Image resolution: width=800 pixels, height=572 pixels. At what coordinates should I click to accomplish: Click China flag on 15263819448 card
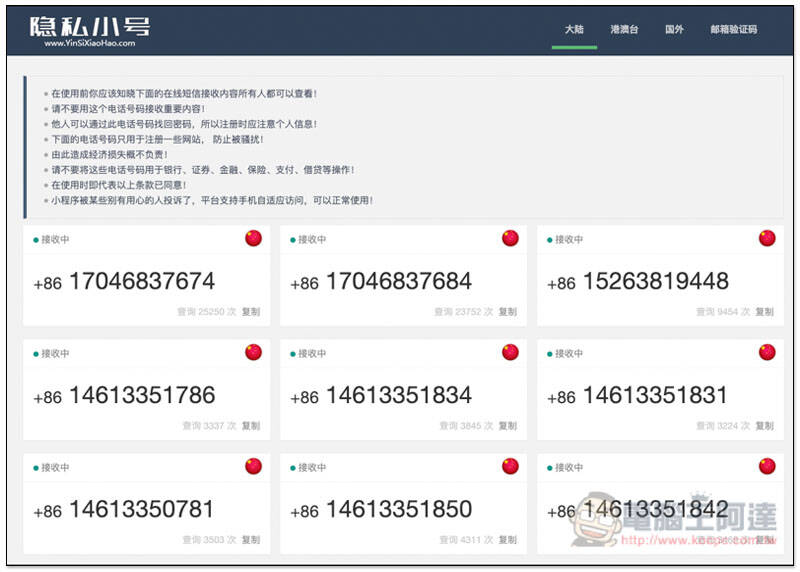click(767, 238)
